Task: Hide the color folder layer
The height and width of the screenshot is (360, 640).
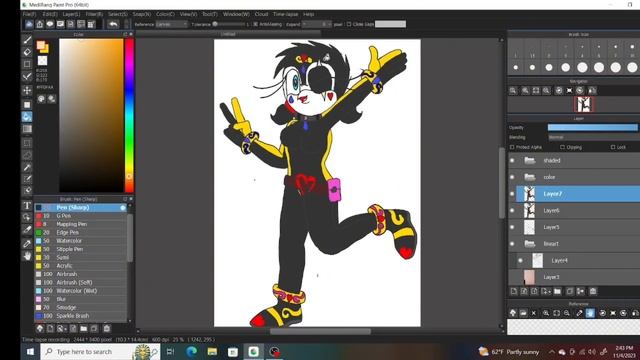Action: coord(512,178)
